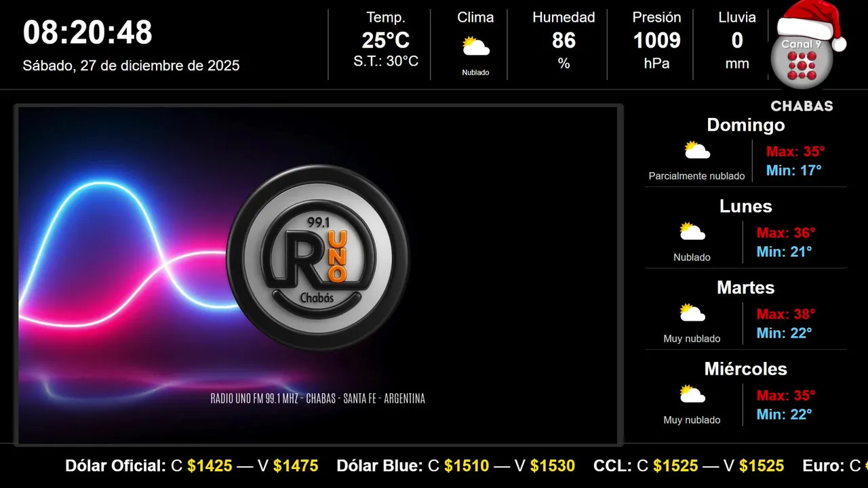Click the S.T.: 30°C feels-like reading
868x488 pixels.
(x=386, y=61)
